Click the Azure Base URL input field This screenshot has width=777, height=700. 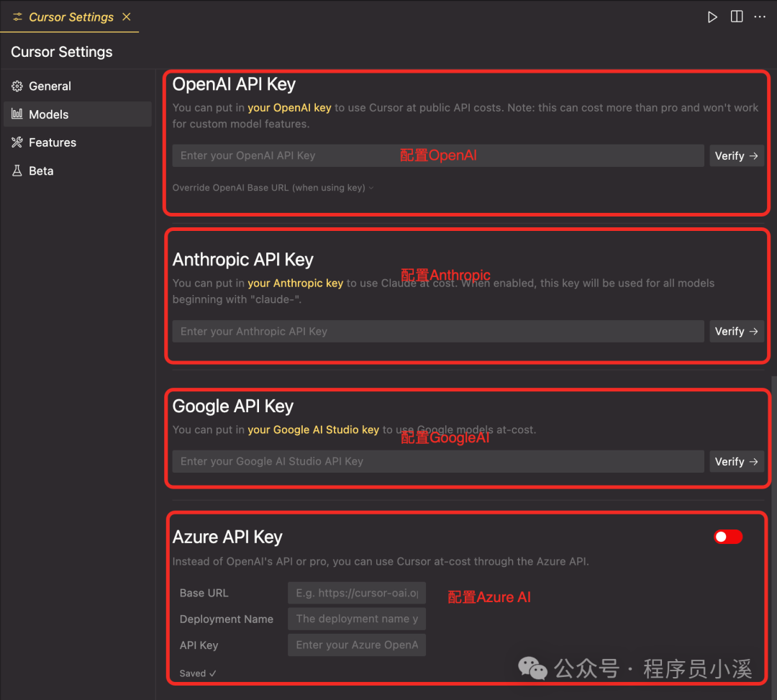[x=357, y=593]
